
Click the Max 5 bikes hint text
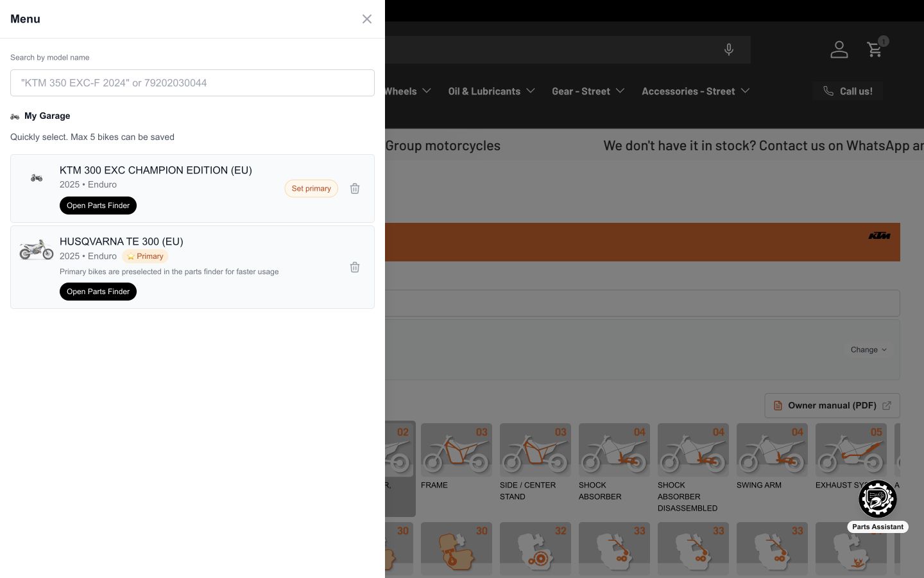click(x=92, y=137)
